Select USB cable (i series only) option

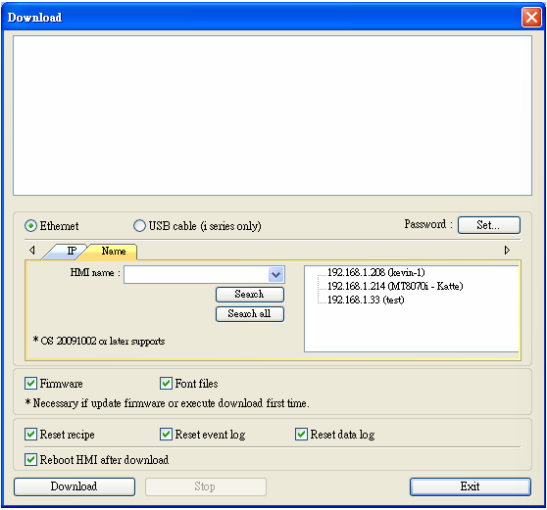(x=139, y=226)
